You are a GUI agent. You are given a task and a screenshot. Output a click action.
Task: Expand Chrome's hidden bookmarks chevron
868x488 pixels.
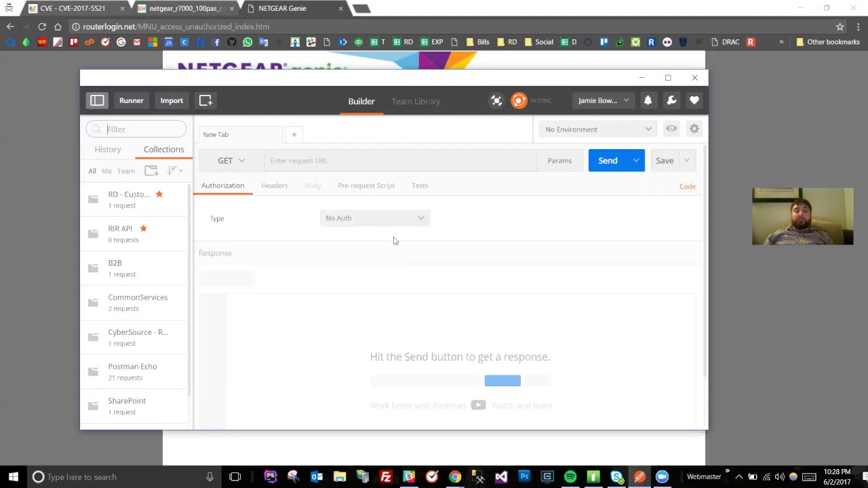[x=781, y=42]
